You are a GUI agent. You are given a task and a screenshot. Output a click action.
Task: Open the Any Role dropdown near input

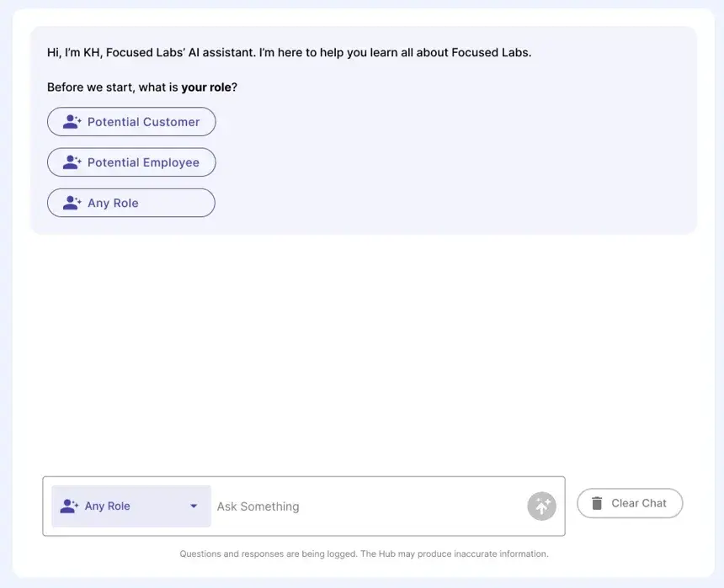[130, 506]
